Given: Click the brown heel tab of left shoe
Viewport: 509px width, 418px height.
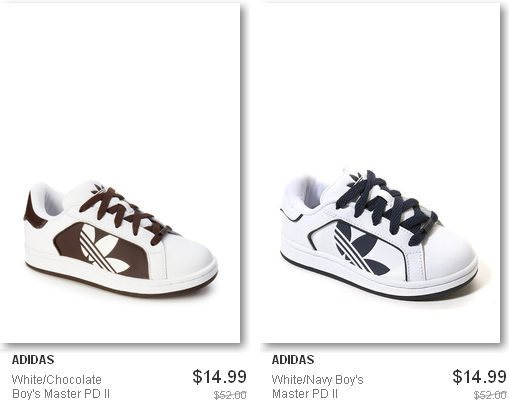Looking at the screenshot, I should (31, 209).
